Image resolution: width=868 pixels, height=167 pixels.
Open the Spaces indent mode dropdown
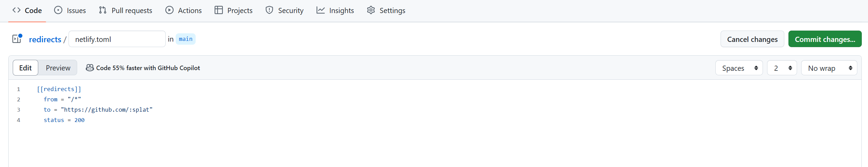[x=739, y=68]
